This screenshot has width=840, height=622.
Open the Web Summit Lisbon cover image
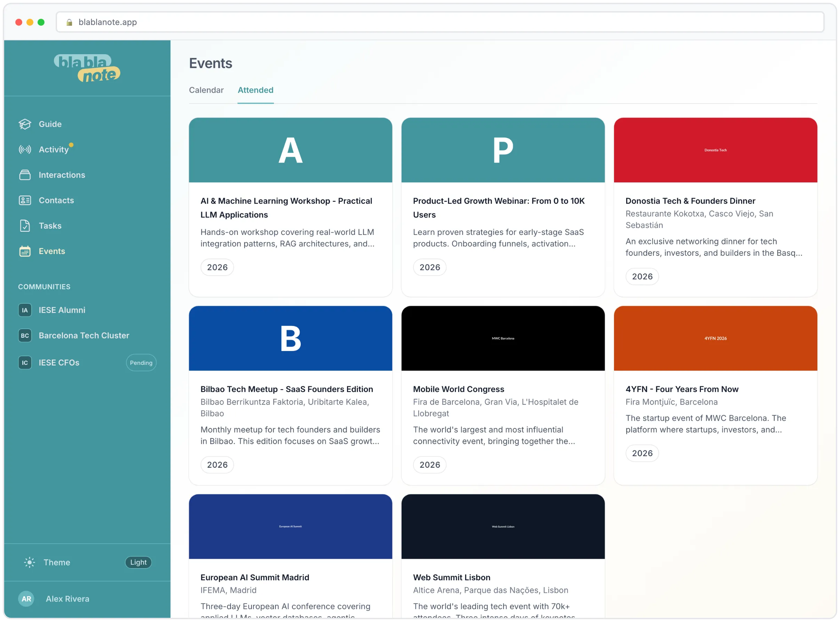click(x=503, y=527)
